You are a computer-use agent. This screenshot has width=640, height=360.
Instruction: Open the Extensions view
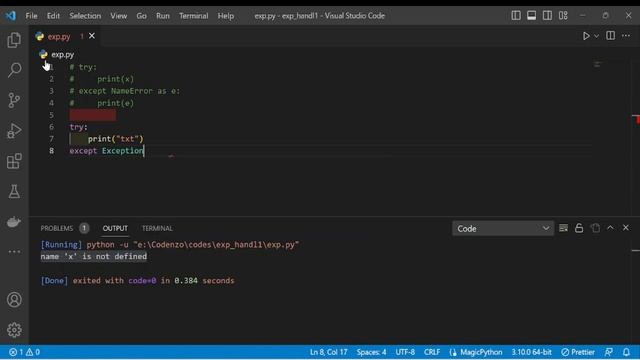[x=14, y=161]
